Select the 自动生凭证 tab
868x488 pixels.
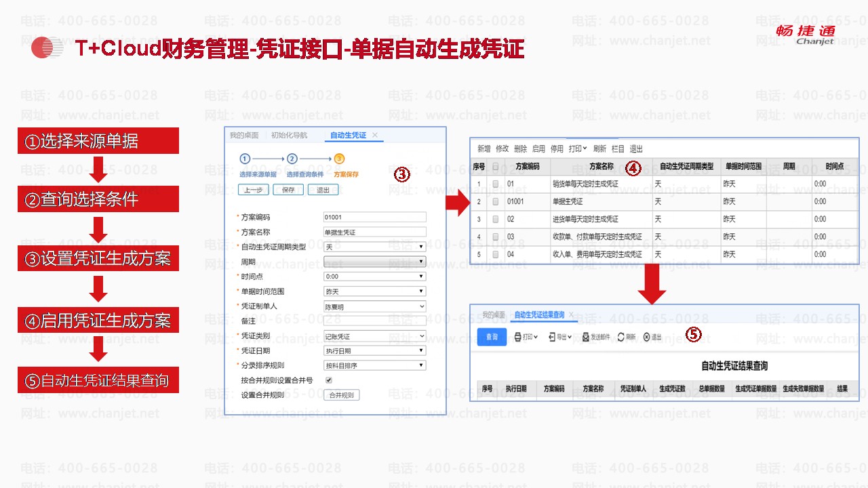pyautogui.click(x=348, y=136)
